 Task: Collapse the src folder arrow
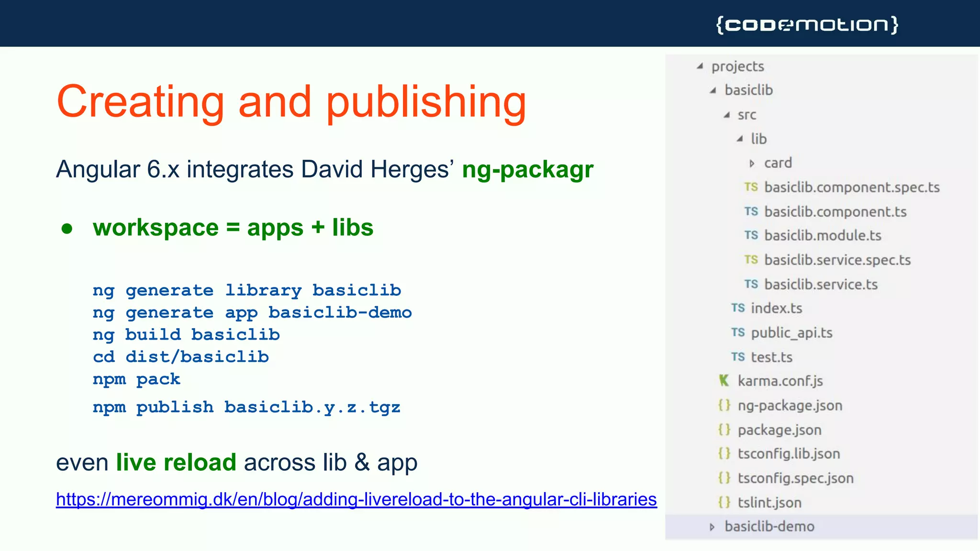point(726,115)
